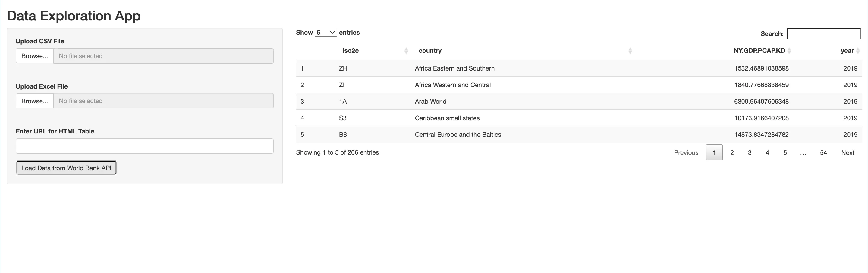Focus the URL for HTML Table field

click(x=145, y=146)
